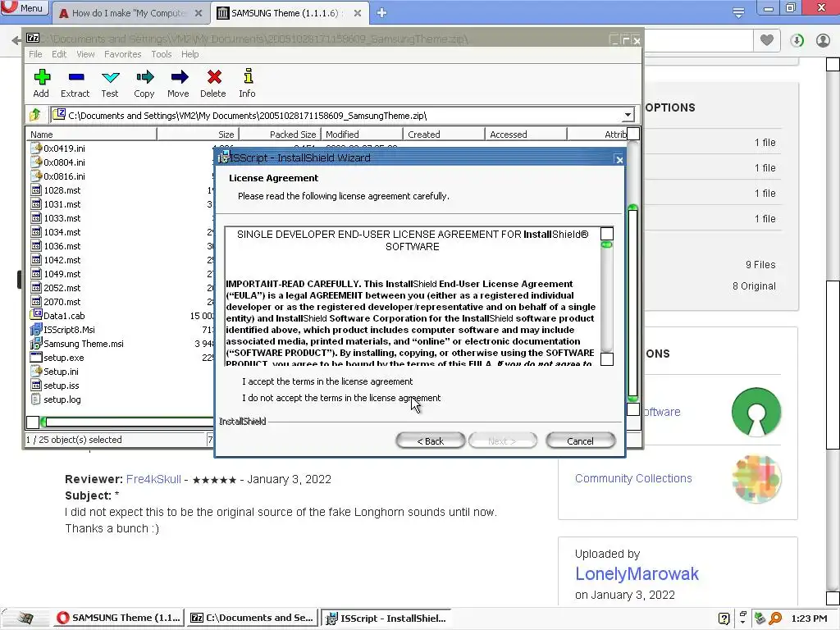This screenshot has width=840, height=630.
Task: Click the magnifier tray icon
Action: [x=775, y=619]
